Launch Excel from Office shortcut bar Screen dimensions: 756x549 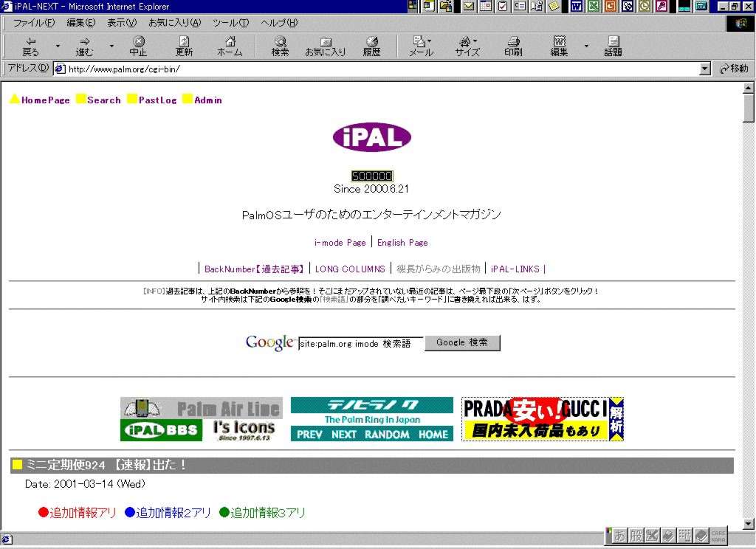click(x=594, y=6)
